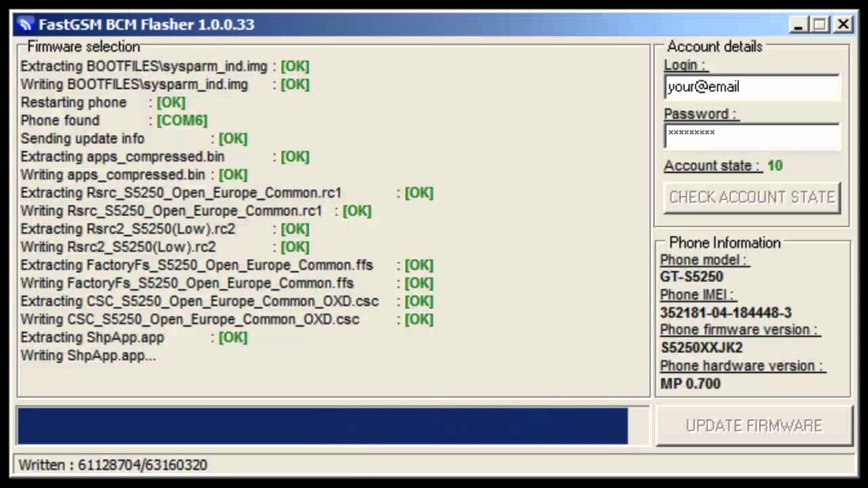Click the 'Sending update info' log line
Image resolution: width=868 pixels, height=488 pixels.
(x=134, y=138)
